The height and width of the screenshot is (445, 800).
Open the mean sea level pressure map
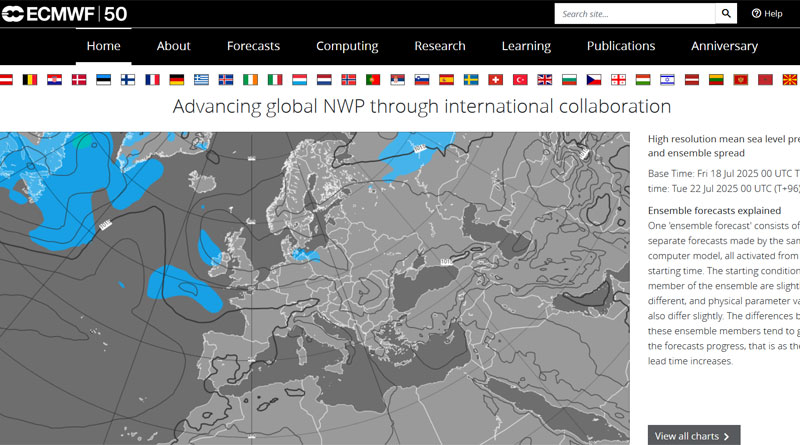[315, 288]
